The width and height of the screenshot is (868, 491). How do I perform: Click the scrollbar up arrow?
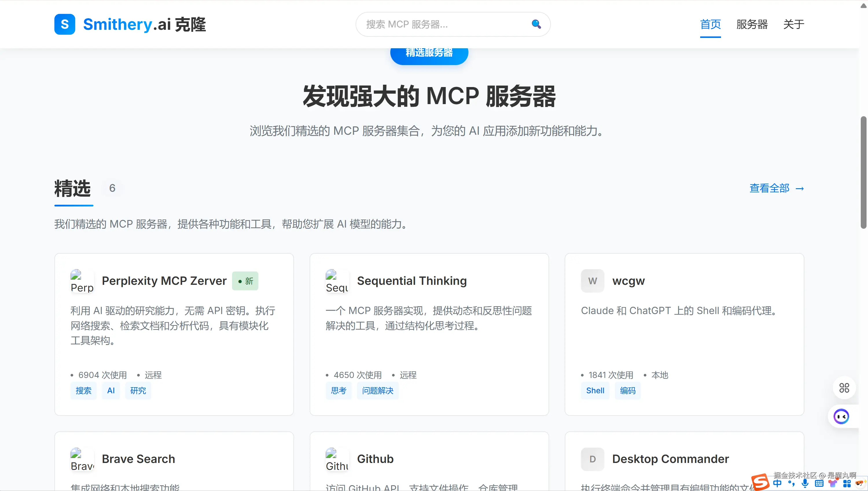(x=863, y=5)
